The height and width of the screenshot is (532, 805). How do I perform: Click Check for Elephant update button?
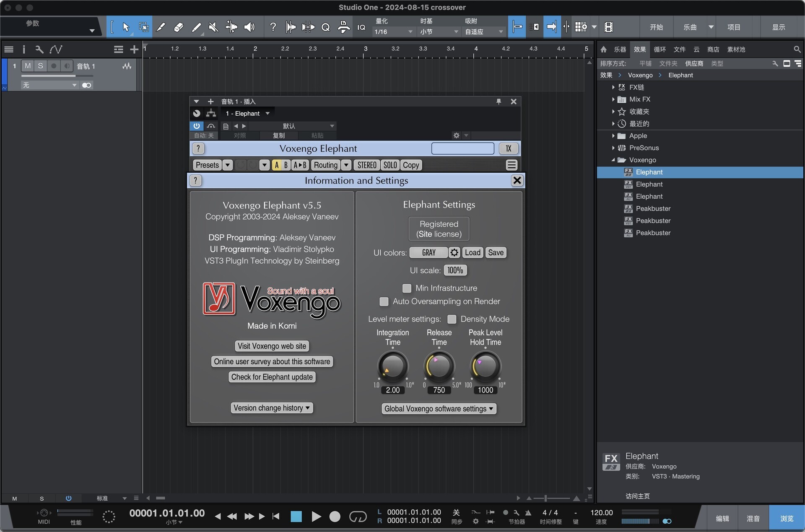272,377
